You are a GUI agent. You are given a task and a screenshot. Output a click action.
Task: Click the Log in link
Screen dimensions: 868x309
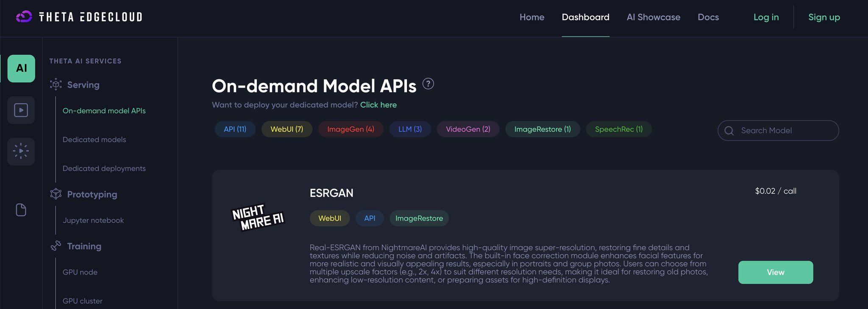click(x=766, y=17)
